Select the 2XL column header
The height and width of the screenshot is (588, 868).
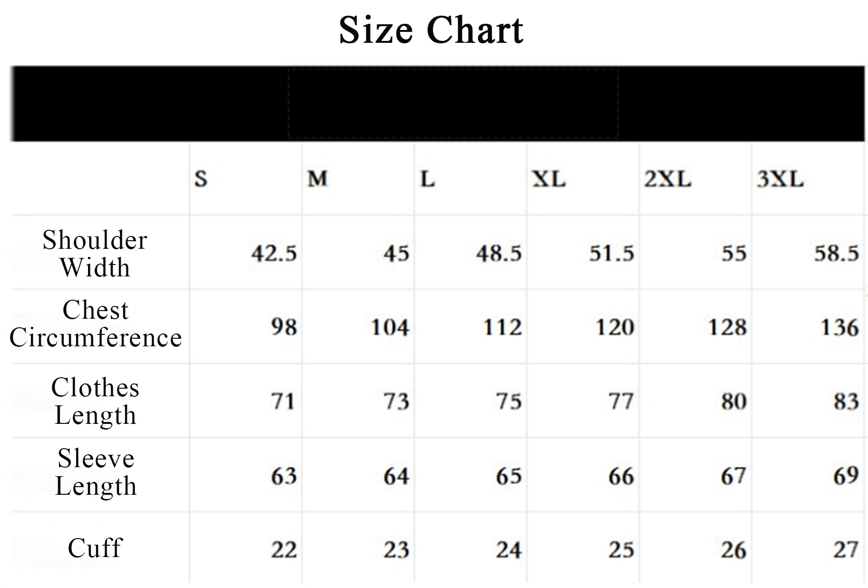click(x=667, y=179)
